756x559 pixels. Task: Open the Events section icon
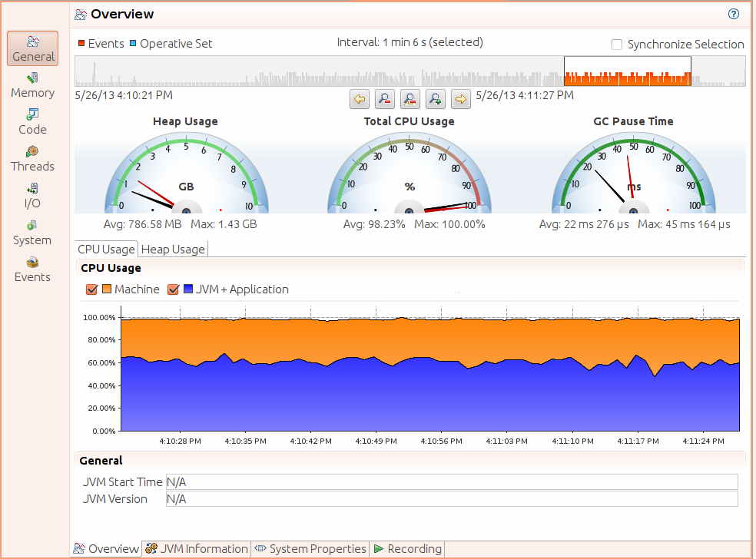coord(32,262)
